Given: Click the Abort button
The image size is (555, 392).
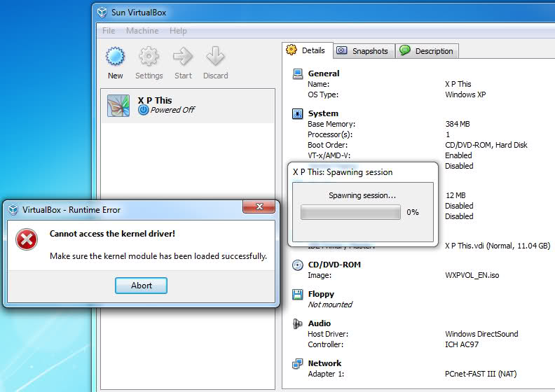Looking at the screenshot, I should pyautogui.click(x=142, y=286).
